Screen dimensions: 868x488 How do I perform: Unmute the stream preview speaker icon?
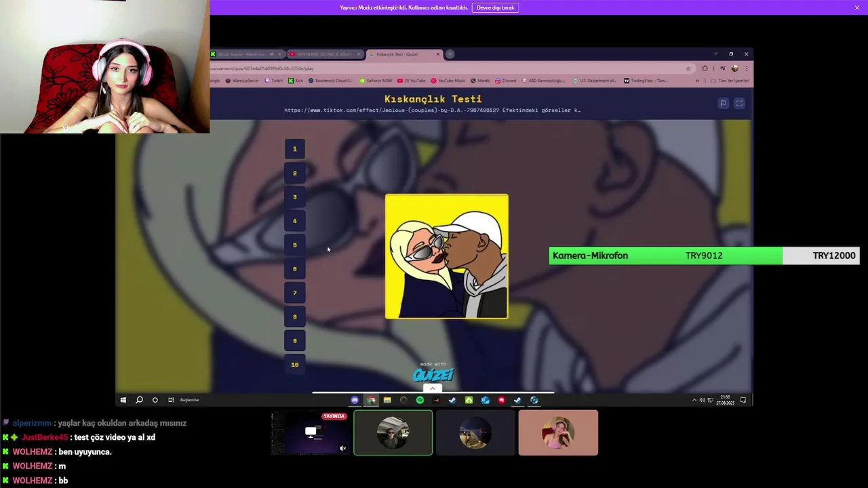point(342,448)
